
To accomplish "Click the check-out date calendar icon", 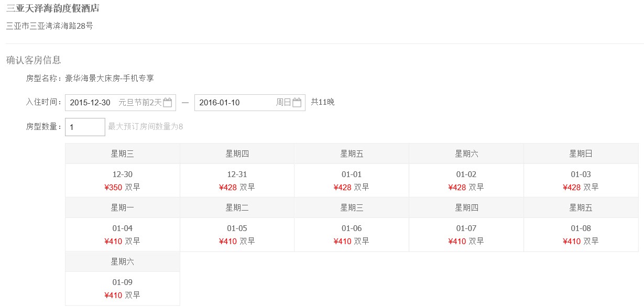I will [297, 103].
